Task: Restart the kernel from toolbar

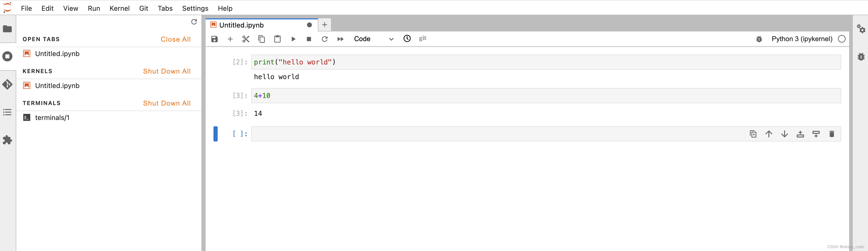Action: click(324, 39)
